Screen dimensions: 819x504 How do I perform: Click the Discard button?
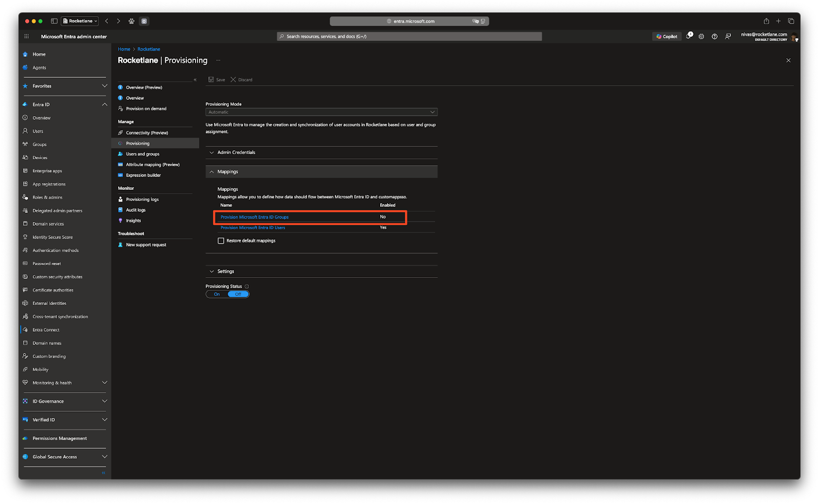click(242, 80)
